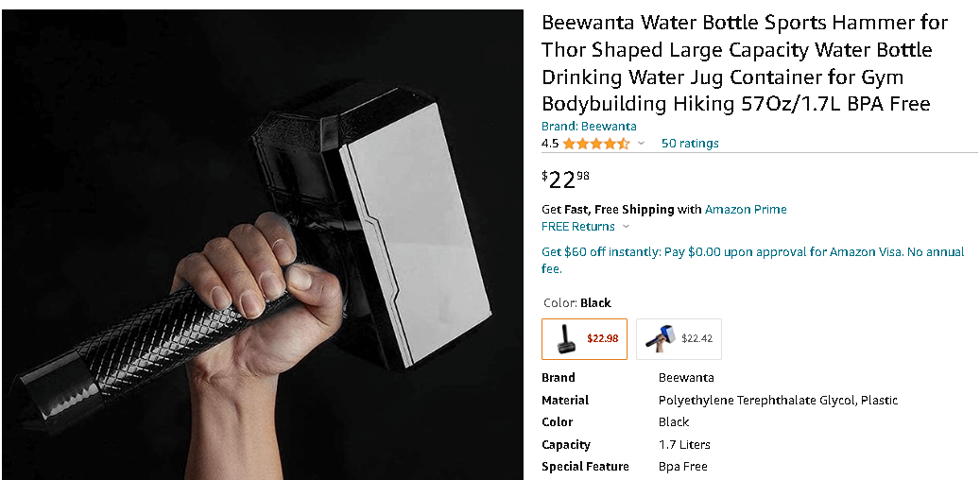Click the 4.5 rating number

point(550,144)
